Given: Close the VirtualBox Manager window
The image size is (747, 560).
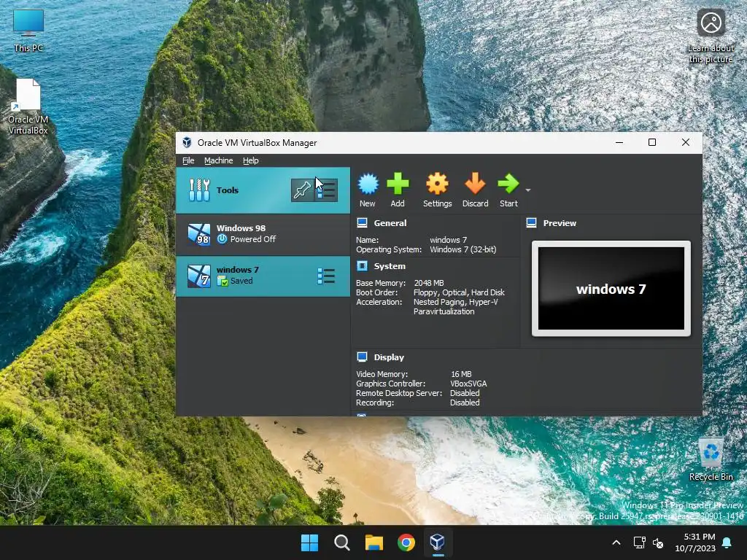Looking at the screenshot, I should tap(686, 142).
